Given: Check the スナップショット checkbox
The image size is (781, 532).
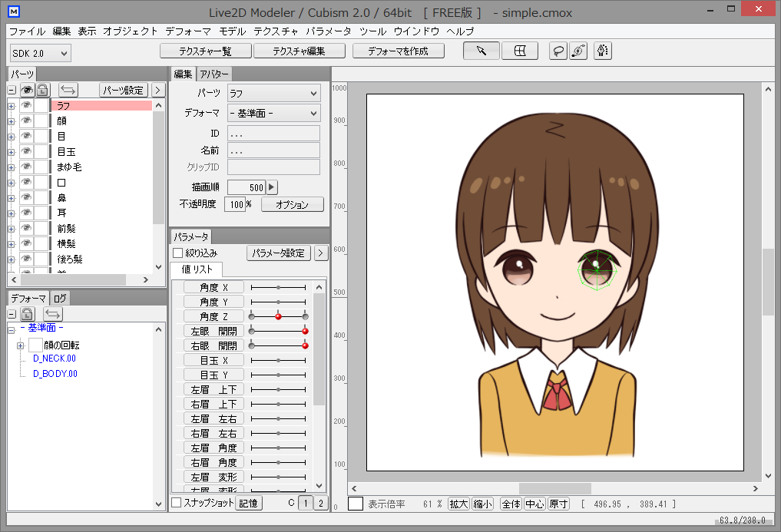Looking at the screenshot, I should coord(175,502).
